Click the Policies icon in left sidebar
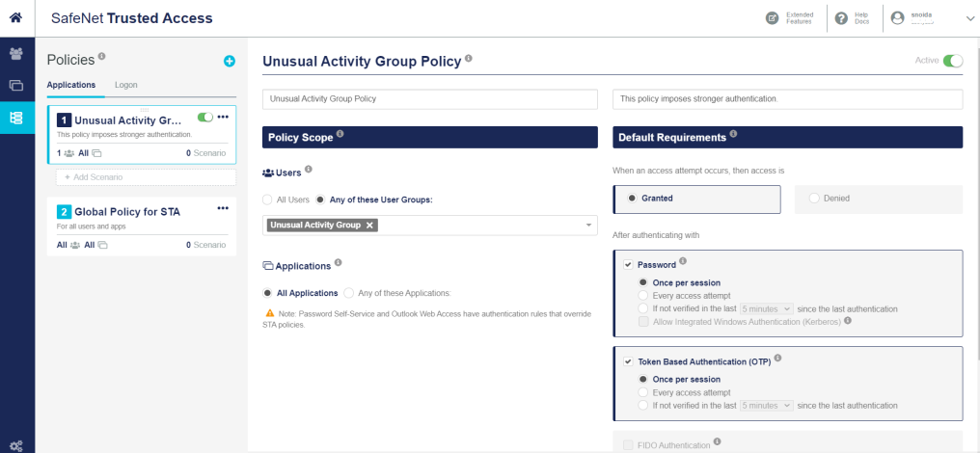This screenshot has height=453, width=980. [16, 118]
